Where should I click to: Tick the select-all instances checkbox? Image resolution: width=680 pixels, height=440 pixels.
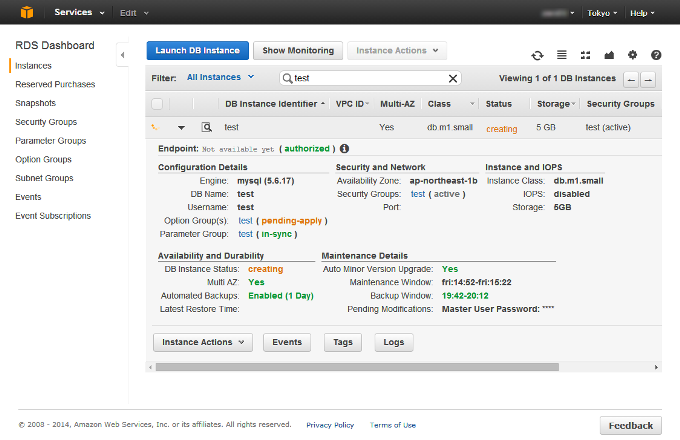[157, 104]
